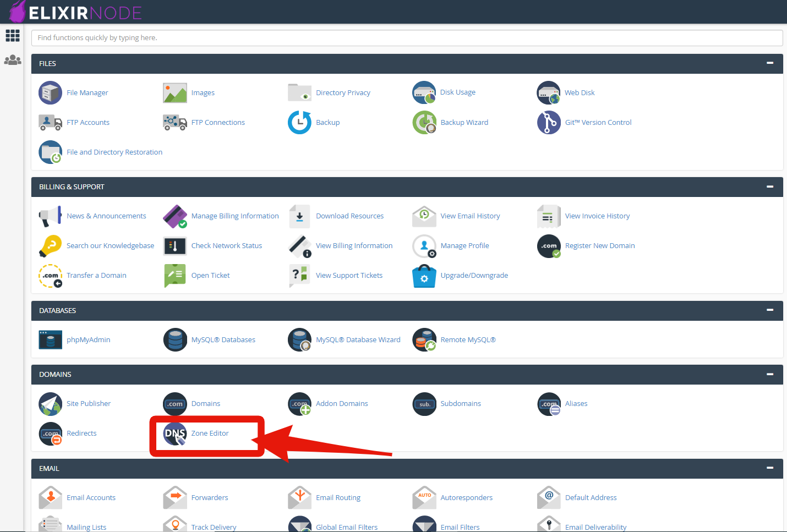Click View Support Tickets link
Viewport: 787px width, 532px height.
point(349,276)
